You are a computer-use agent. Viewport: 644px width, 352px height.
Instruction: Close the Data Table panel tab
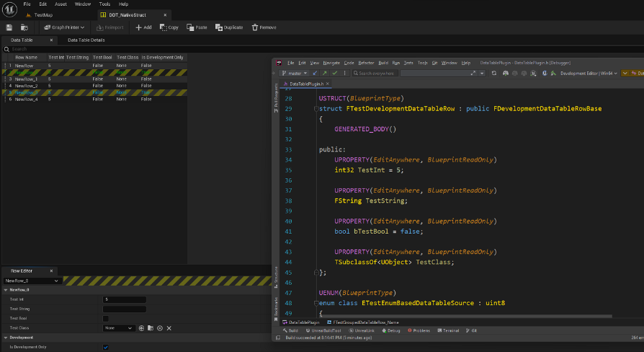(x=51, y=40)
